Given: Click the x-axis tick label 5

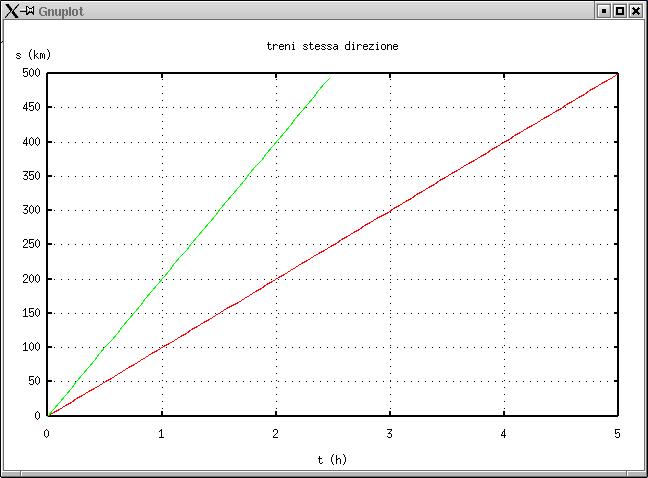Looking at the screenshot, I should point(617,433).
